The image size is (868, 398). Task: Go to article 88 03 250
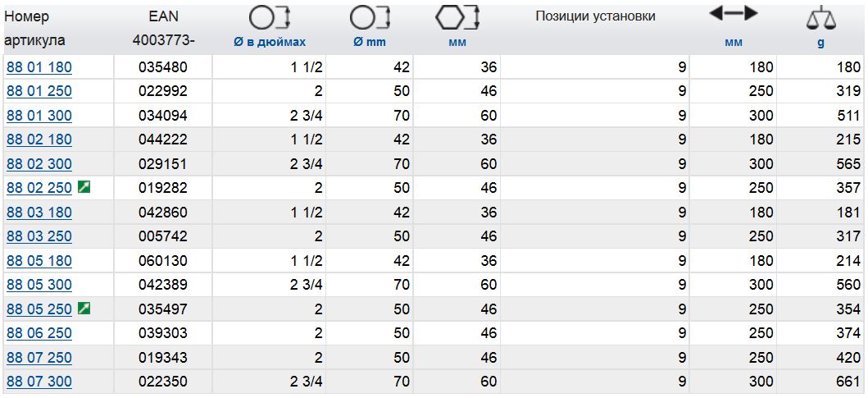pos(39,236)
